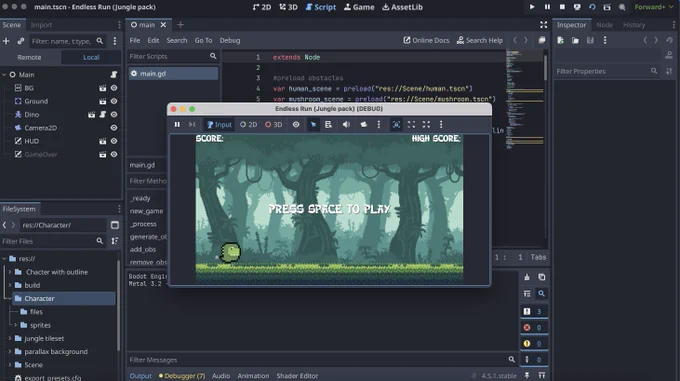This screenshot has height=381, width=680.
Task: Click the Clear Output icon
Action: (527, 277)
